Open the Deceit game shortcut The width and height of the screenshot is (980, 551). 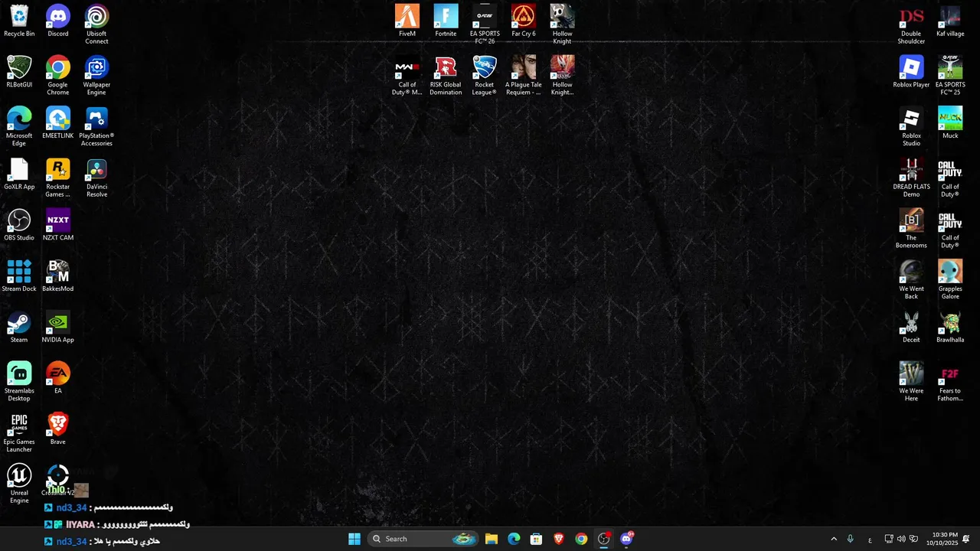911,328
